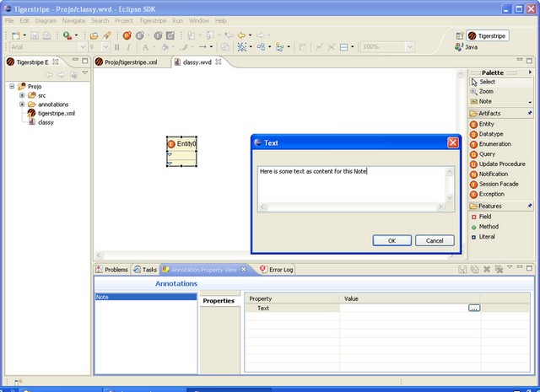Click the Open Perspective icon
The height and width of the screenshot is (392, 540).
459,35
